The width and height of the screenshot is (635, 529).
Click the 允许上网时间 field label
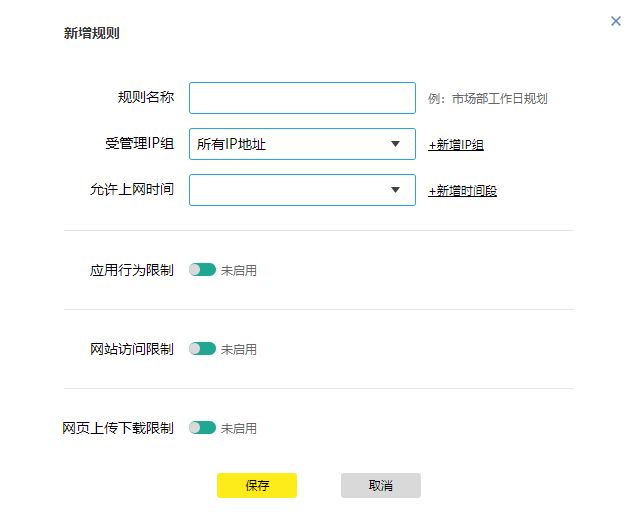click(x=132, y=189)
